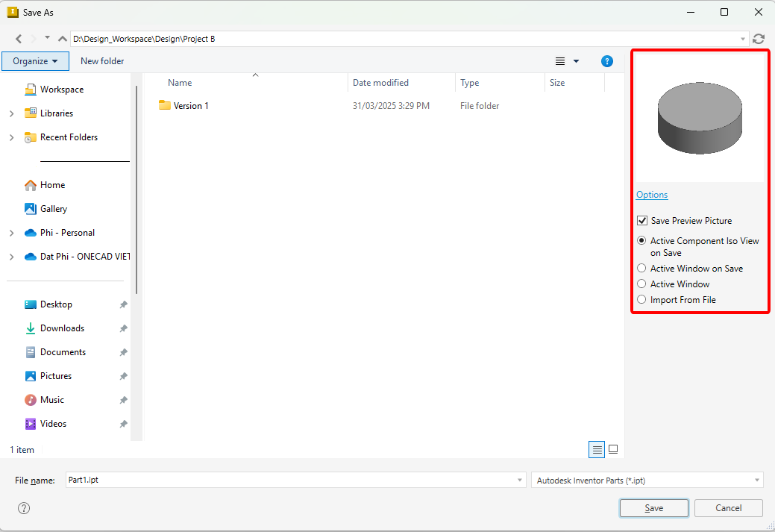Switch to details view icon at bottom
The image size is (775, 532).
click(x=597, y=449)
